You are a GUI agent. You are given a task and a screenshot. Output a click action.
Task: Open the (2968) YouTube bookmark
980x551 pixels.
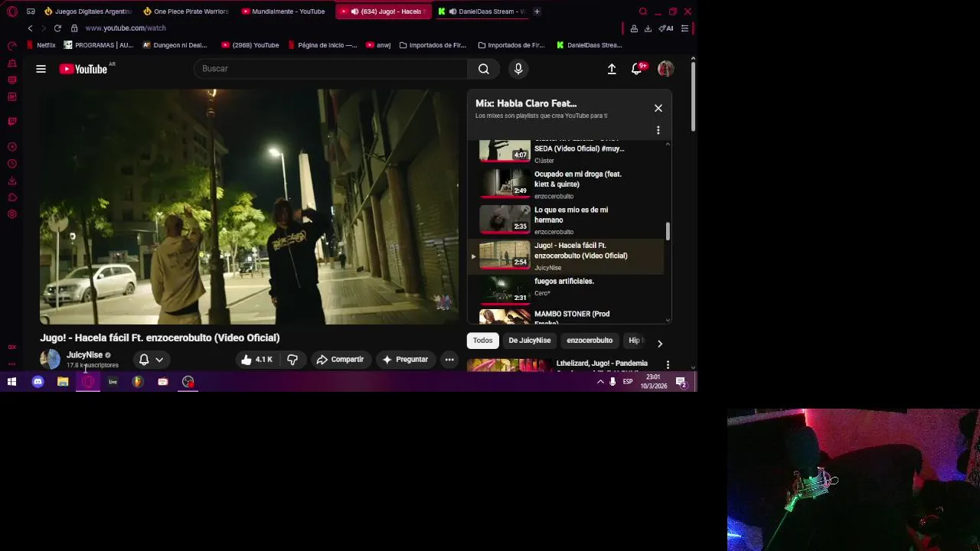pos(250,45)
